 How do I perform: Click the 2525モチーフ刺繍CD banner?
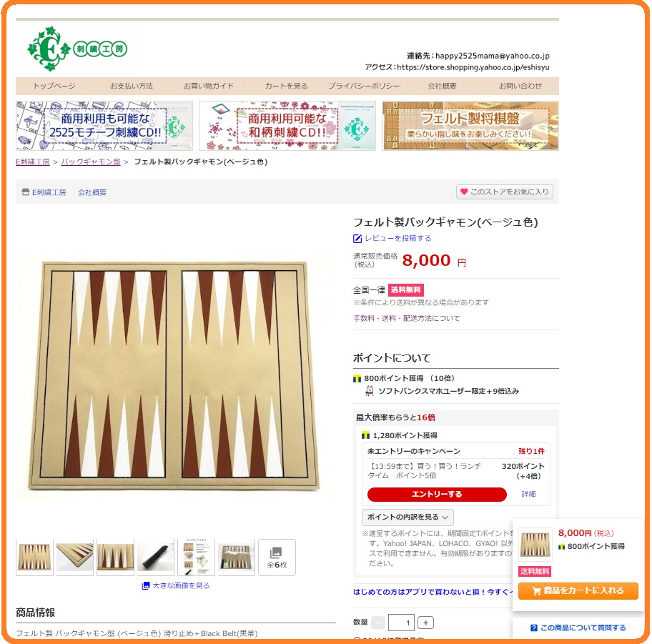(x=104, y=126)
